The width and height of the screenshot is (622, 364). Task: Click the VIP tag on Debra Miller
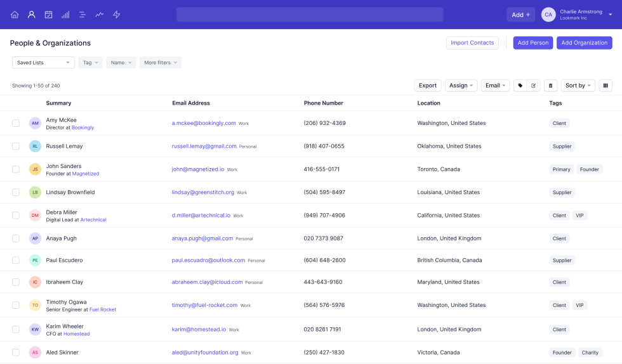click(579, 216)
